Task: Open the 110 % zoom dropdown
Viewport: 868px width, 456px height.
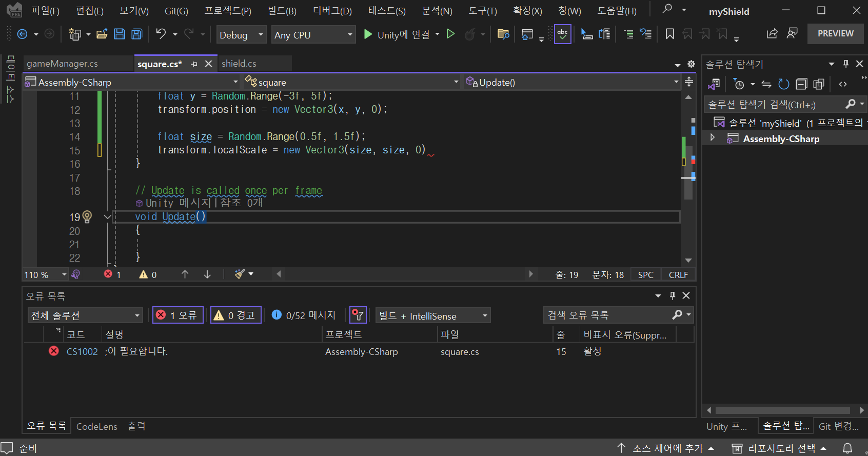Action: click(x=45, y=275)
